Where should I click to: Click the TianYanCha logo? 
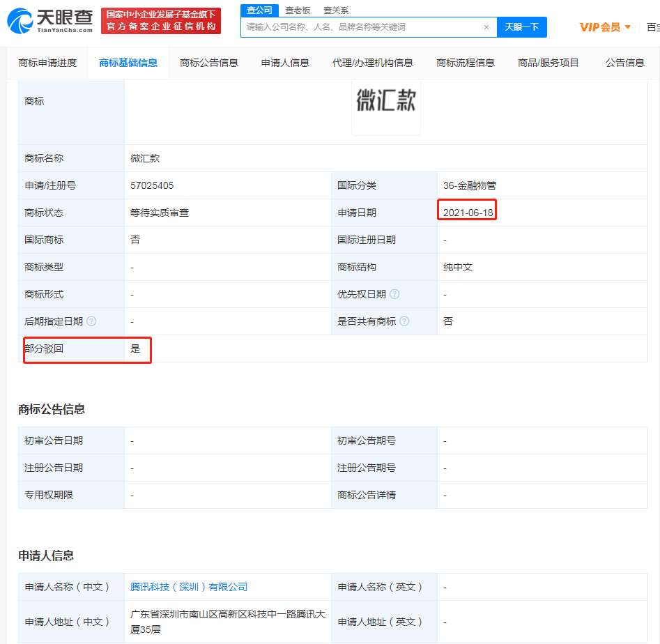pyautogui.click(x=50, y=21)
